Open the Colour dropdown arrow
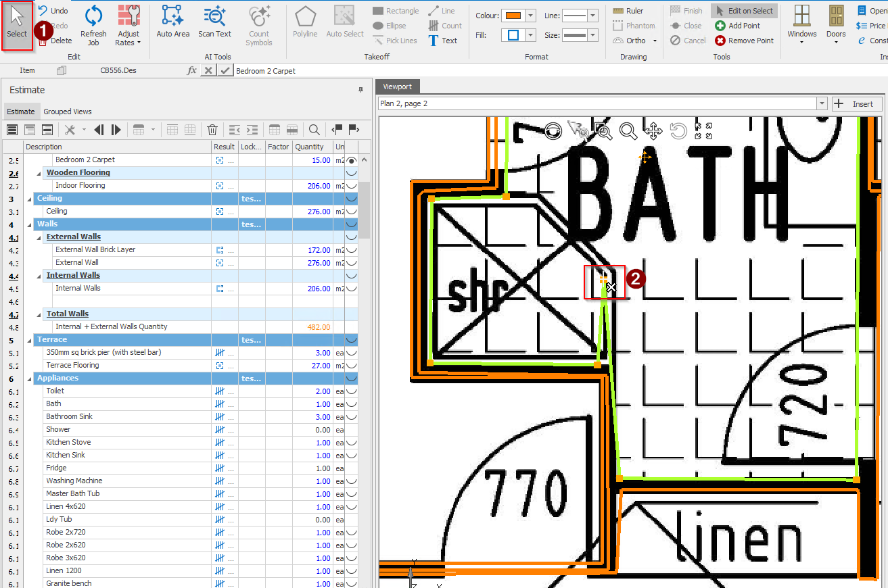Viewport: 888px width, 588px height. click(530, 16)
